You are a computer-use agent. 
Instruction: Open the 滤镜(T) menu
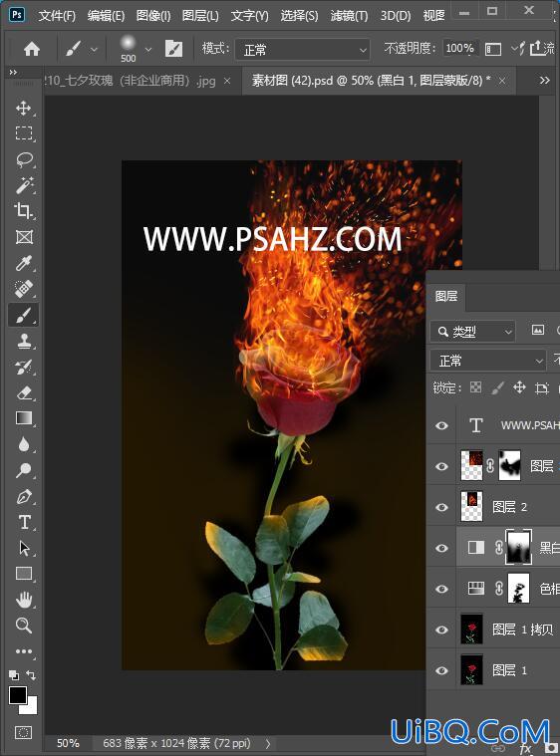point(349,16)
